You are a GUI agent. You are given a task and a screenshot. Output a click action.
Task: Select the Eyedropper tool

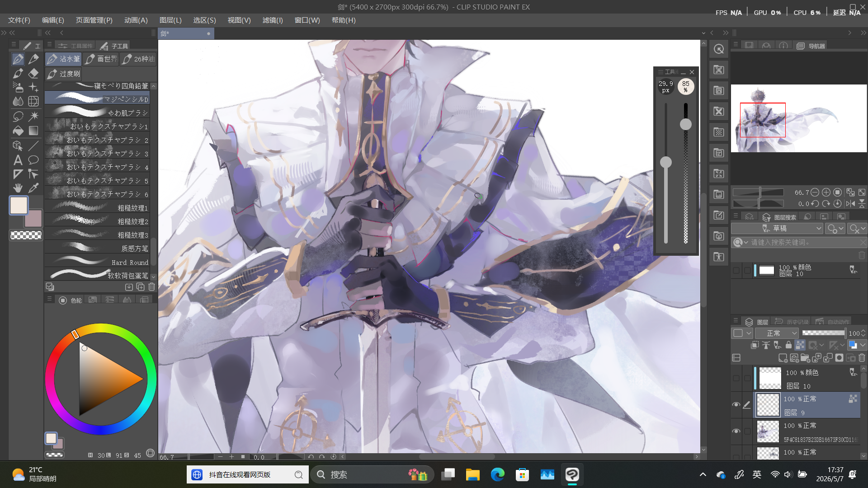pos(33,188)
